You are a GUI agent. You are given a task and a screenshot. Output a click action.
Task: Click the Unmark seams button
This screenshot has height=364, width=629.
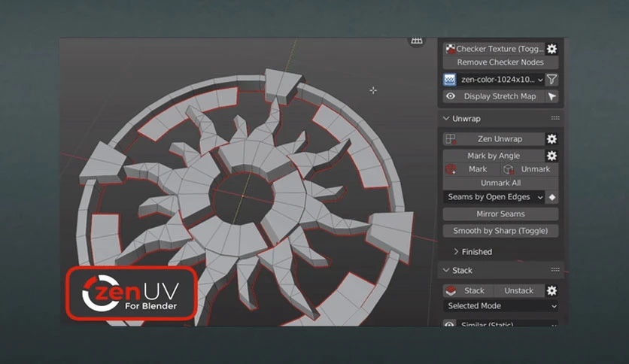click(530, 169)
